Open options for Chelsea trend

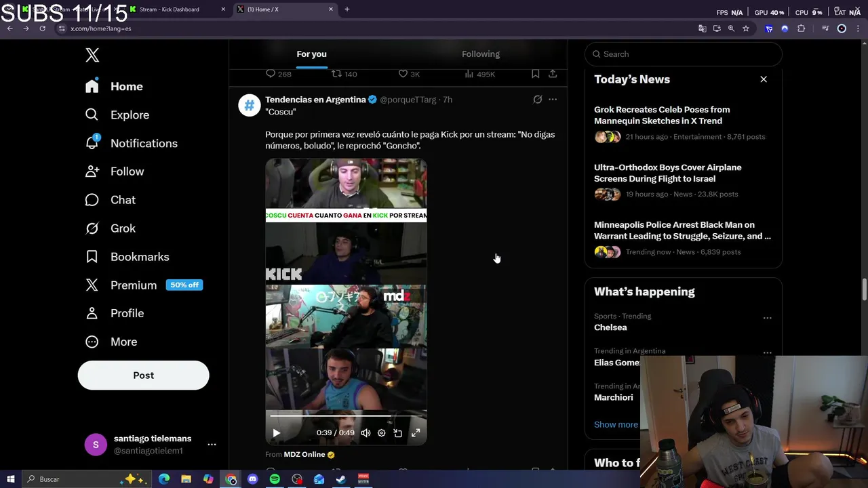[767, 318]
